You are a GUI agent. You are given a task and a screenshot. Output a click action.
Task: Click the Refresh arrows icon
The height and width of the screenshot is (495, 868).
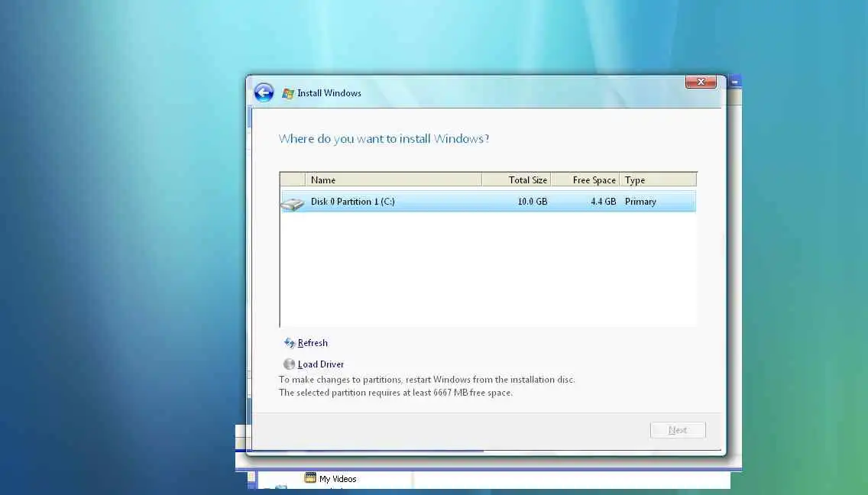290,343
